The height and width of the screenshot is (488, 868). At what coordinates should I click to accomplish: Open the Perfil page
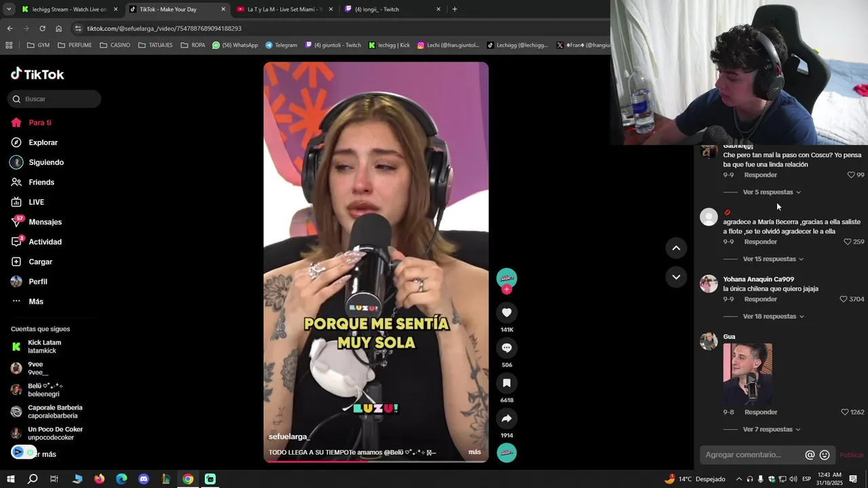point(29,281)
